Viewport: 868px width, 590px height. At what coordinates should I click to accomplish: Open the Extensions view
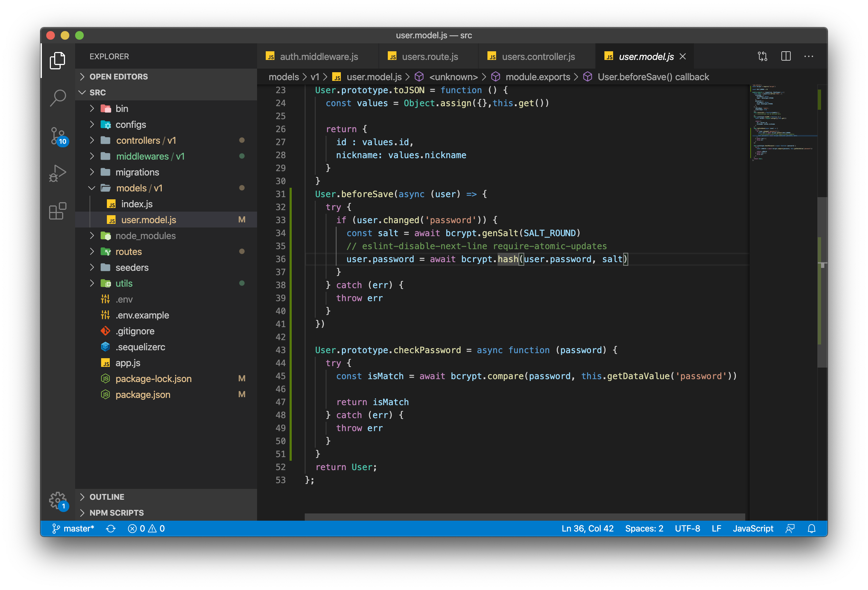click(57, 211)
